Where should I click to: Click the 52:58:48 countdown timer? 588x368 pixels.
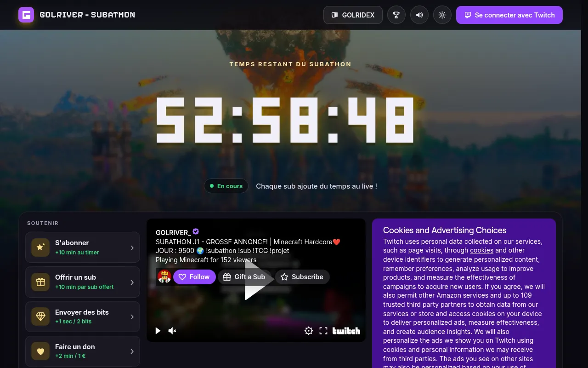(x=285, y=120)
